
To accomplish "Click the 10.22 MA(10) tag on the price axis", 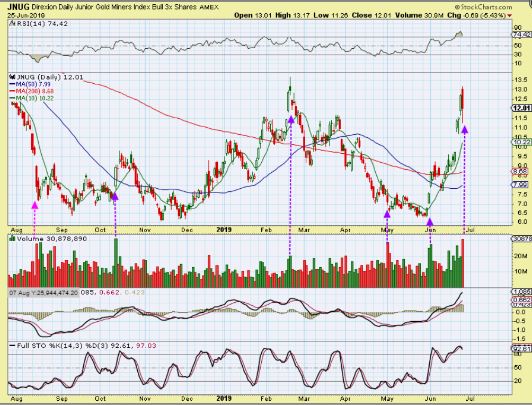I will 522,142.
